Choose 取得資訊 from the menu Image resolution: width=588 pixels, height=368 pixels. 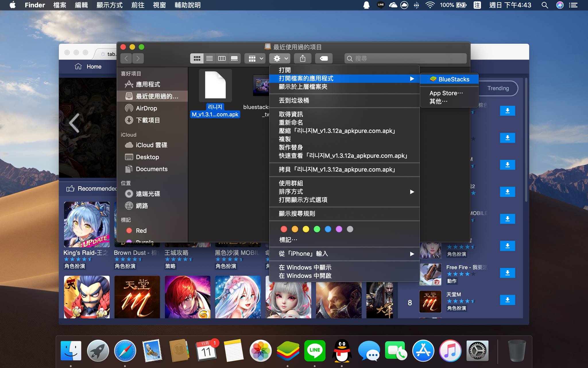click(345, 114)
